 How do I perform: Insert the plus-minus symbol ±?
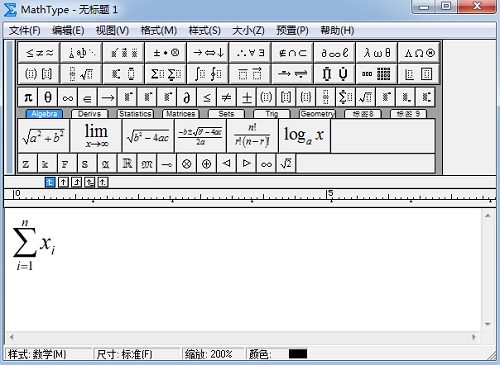point(247,97)
